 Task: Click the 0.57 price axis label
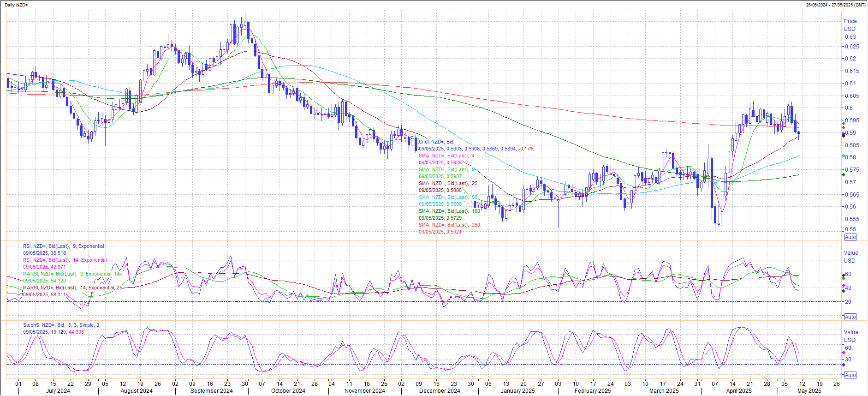click(x=850, y=182)
